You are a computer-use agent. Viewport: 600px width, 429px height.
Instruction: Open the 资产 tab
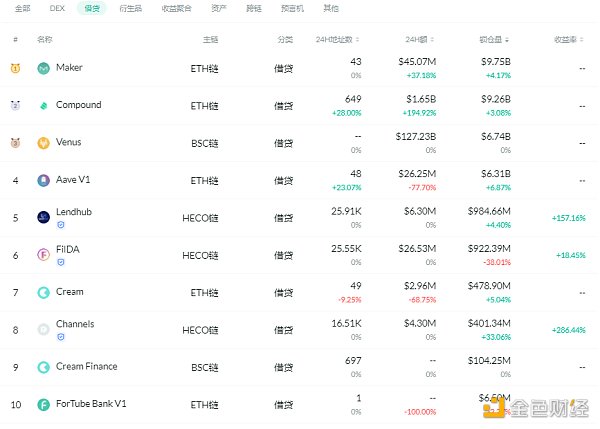tap(219, 8)
